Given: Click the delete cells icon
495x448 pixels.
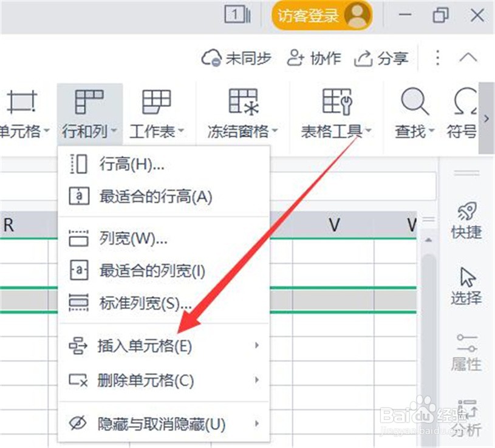Looking at the screenshot, I should [78, 380].
